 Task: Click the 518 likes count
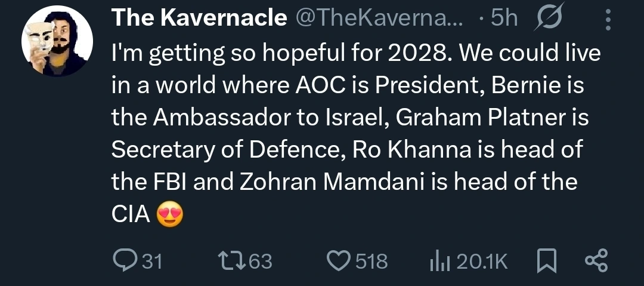pos(371,261)
